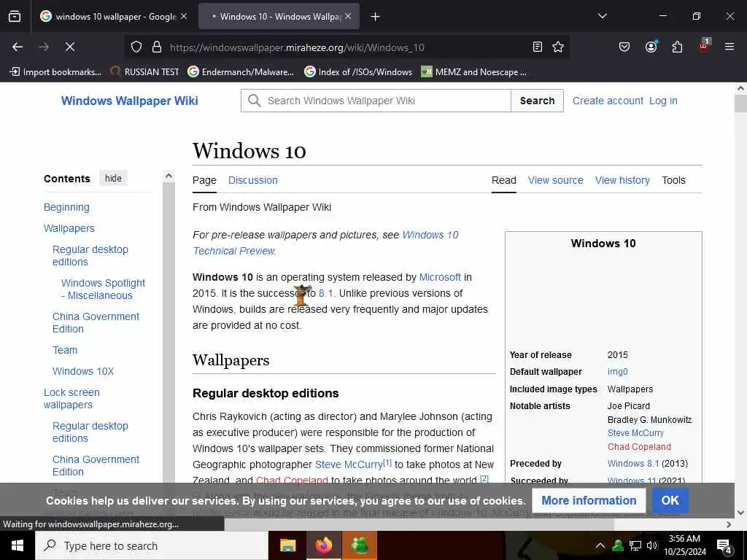Switch to the Discussion tab
This screenshot has width=747, height=560.
[x=253, y=180]
